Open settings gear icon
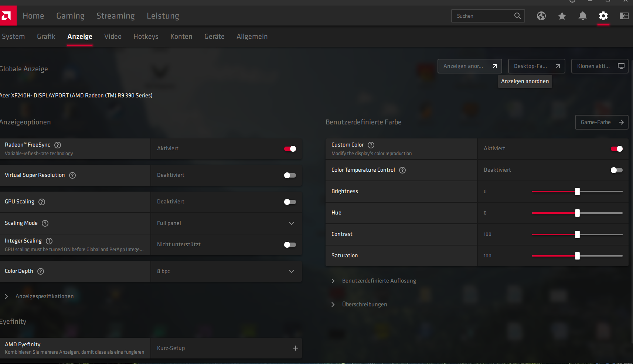Screen dimensions: 633x364 point(603,16)
